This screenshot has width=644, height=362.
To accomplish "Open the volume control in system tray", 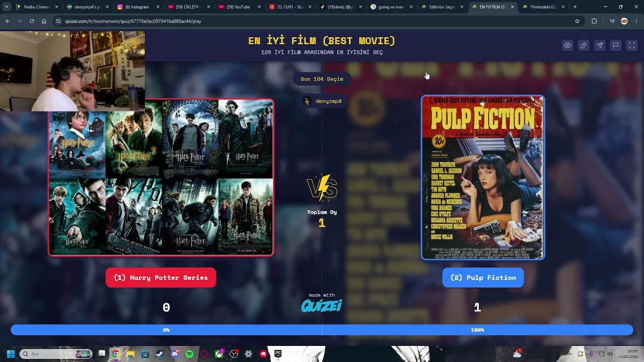I will tap(610, 354).
